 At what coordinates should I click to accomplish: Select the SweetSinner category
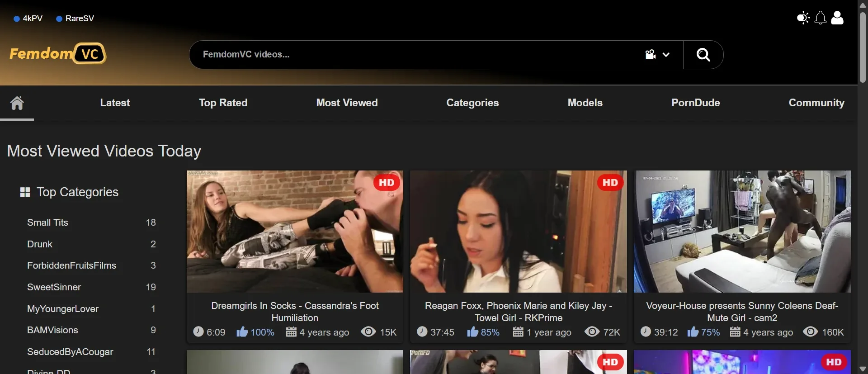click(54, 287)
